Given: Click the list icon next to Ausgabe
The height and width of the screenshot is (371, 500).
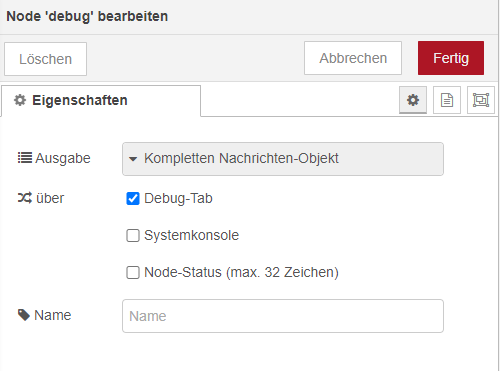Looking at the screenshot, I should (x=25, y=158).
